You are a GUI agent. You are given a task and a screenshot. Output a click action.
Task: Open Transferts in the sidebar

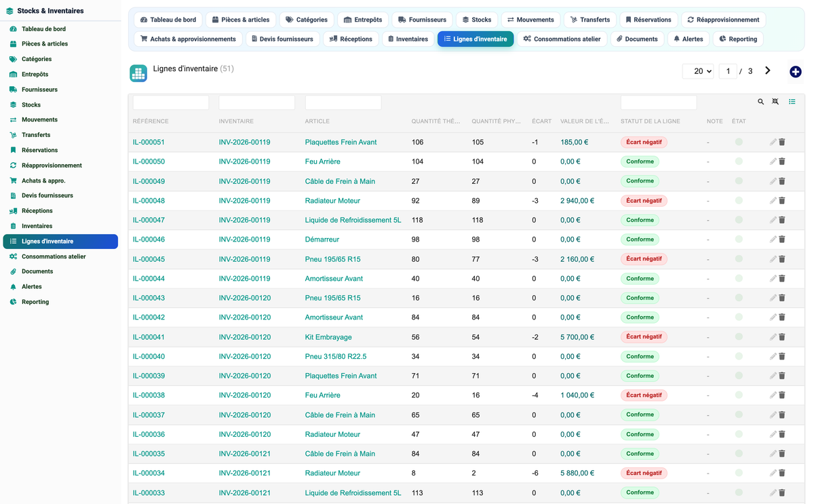pos(36,135)
